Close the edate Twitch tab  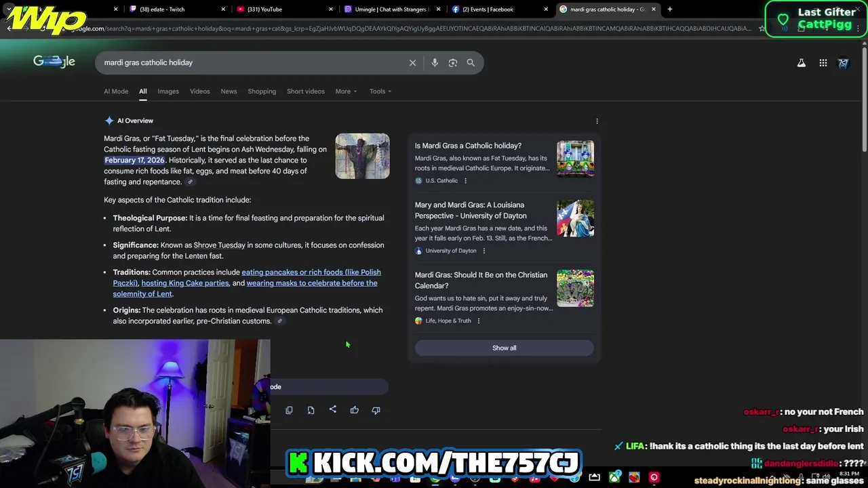click(224, 9)
